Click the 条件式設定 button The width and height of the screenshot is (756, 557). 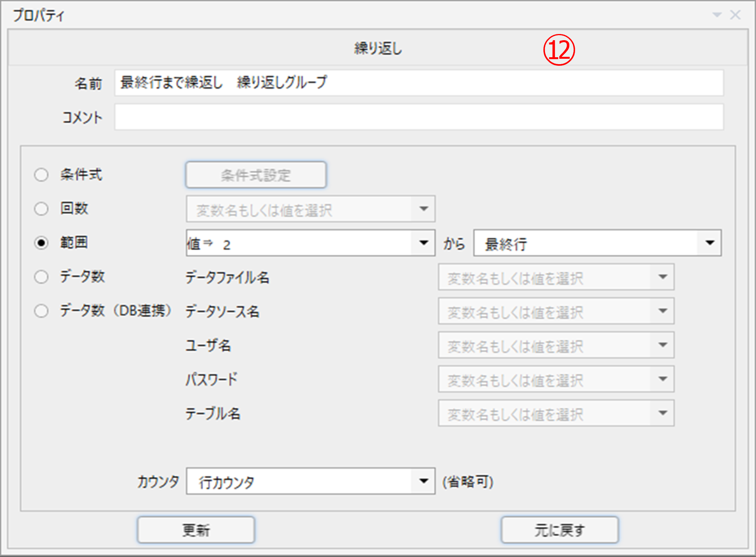coord(256,175)
